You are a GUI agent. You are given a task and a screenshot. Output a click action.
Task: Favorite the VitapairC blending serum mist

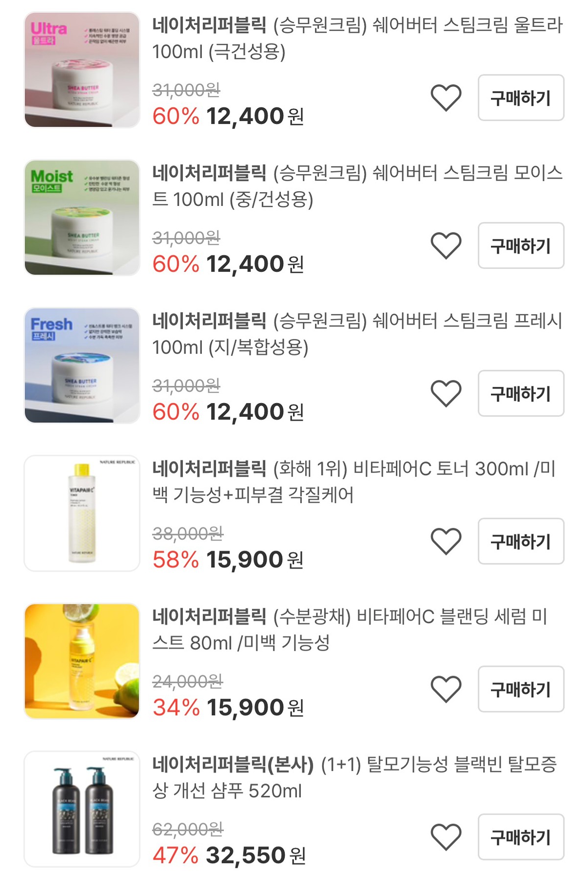click(446, 689)
